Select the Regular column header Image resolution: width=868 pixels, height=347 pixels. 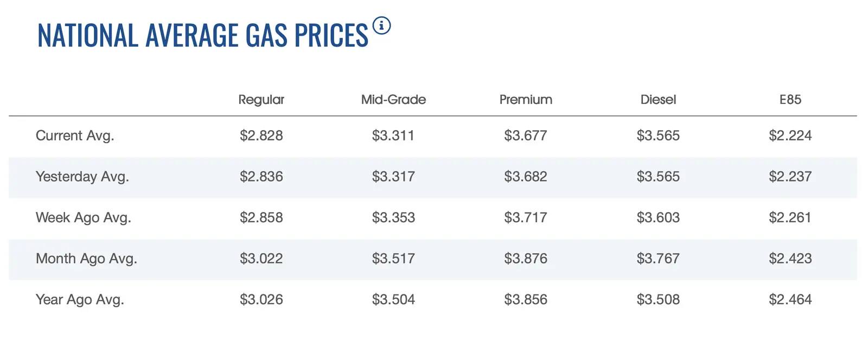(261, 100)
